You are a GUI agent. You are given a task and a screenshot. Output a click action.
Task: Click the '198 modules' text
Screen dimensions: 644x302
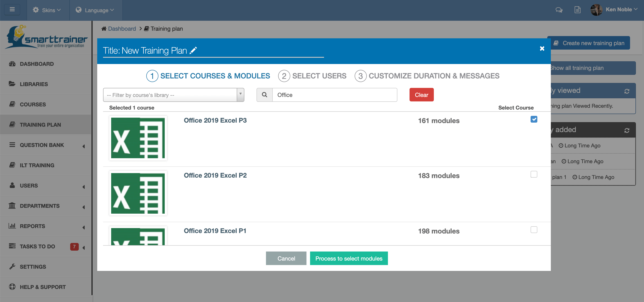coord(439,231)
